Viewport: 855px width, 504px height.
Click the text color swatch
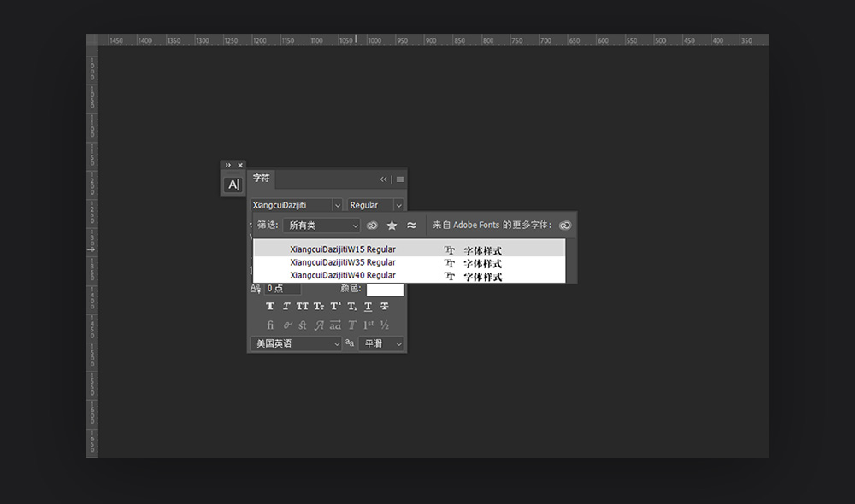coord(385,289)
